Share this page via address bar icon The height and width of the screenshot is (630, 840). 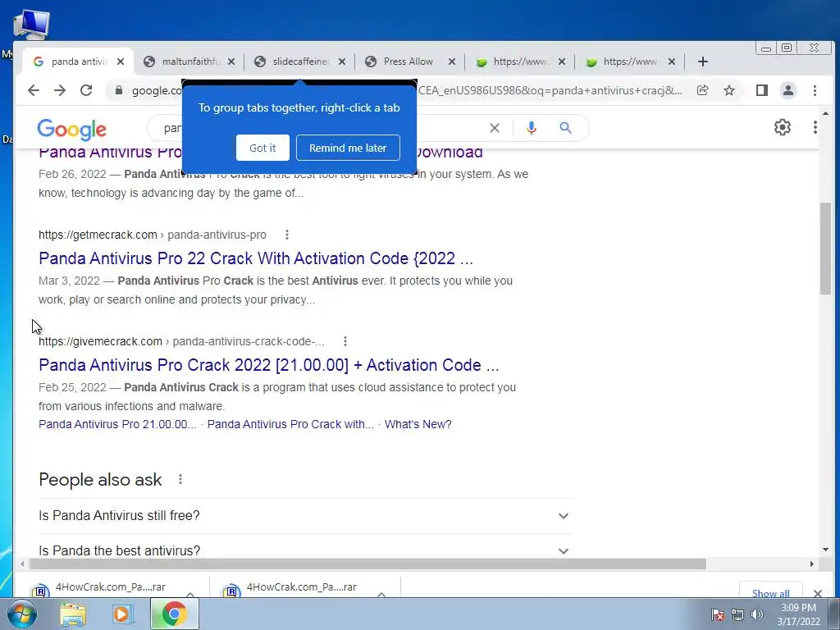pyautogui.click(x=702, y=90)
